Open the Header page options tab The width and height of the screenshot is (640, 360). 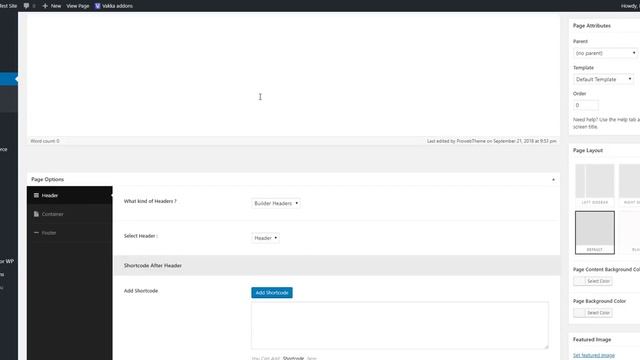(69, 196)
